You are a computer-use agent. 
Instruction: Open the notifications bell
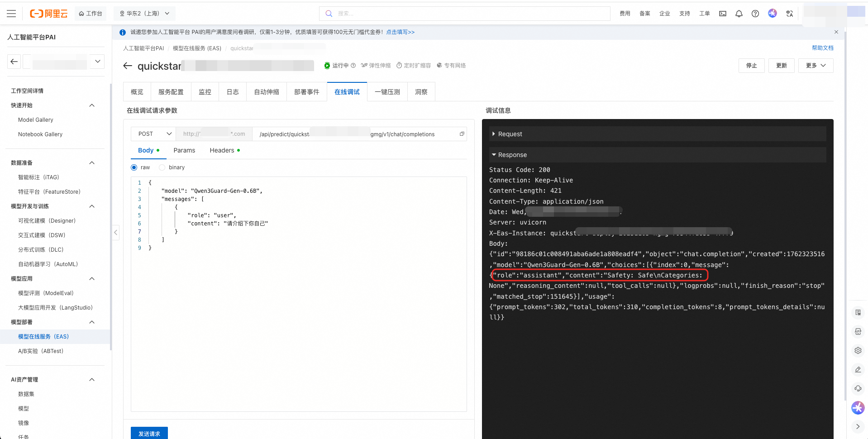click(739, 14)
